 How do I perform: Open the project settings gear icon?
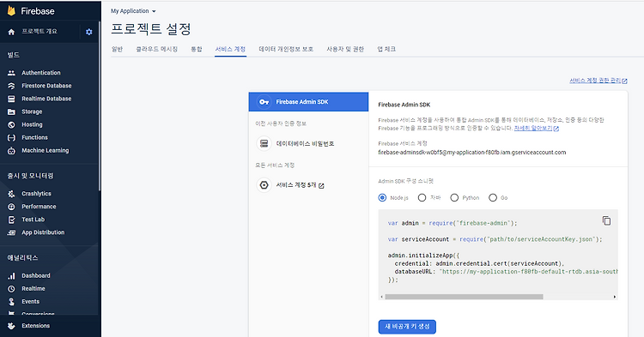point(89,32)
